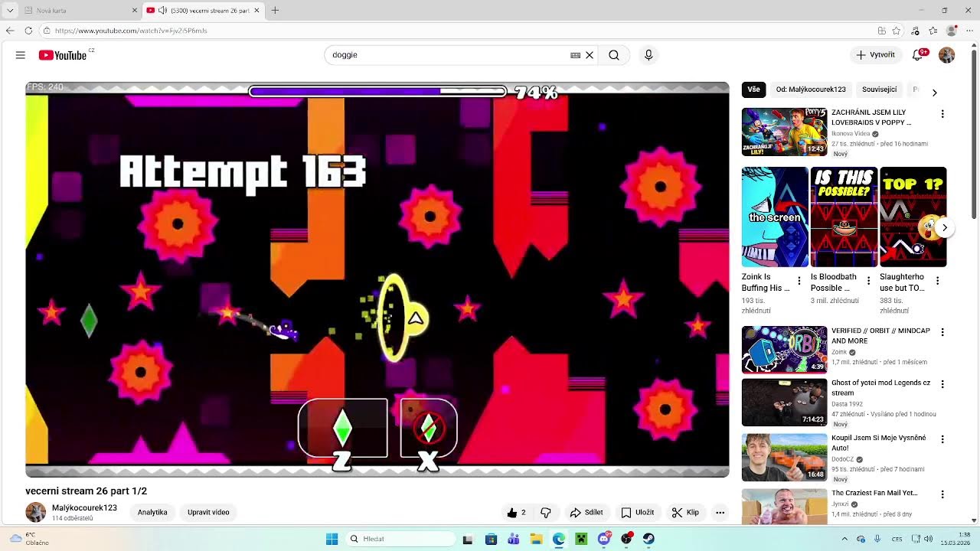Screen dimensions: 980x551
Task: Select the Související chip
Action: [879, 90]
